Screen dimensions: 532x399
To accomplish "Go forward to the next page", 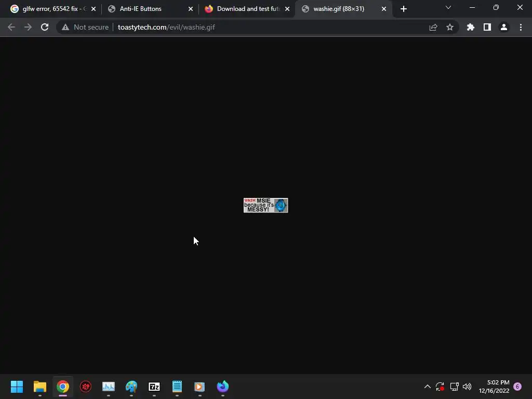I will click(x=28, y=27).
